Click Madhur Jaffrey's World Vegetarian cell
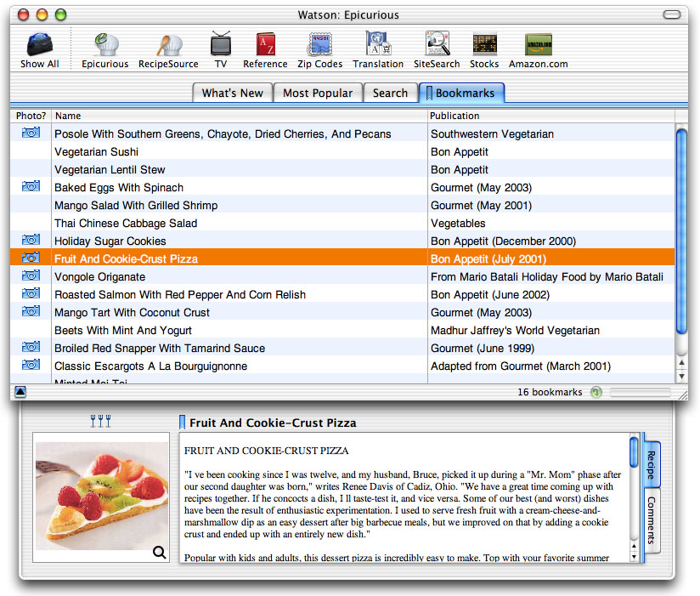The height and width of the screenshot is (596, 700). click(515, 331)
